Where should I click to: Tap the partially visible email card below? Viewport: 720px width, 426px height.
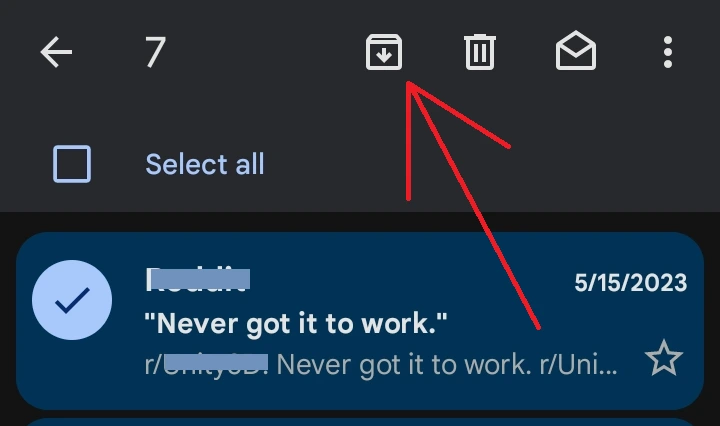[360, 421]
